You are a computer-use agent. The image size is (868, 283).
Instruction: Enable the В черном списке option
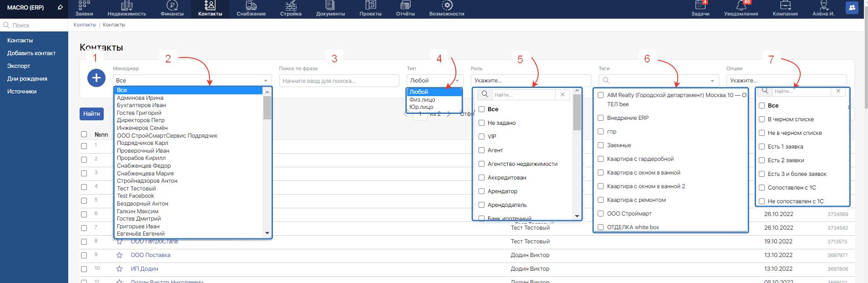(762, 119)
